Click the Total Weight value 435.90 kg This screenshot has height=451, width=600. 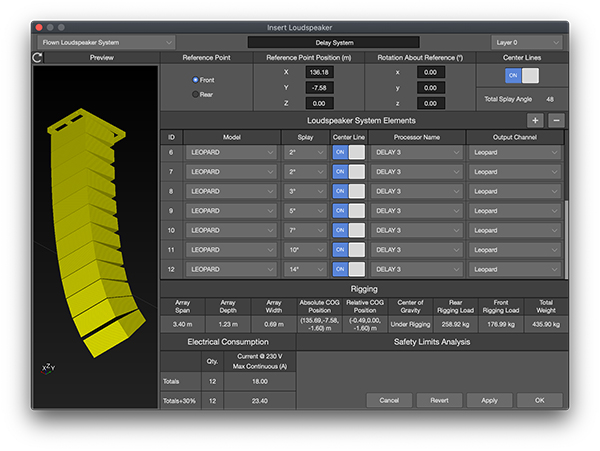(x=546, y=324)
